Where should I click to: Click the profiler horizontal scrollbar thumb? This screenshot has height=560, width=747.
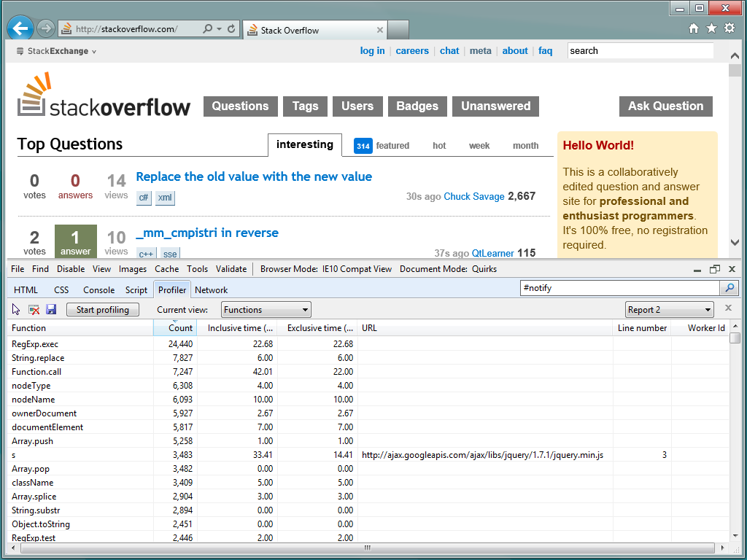tap(368, 548)
